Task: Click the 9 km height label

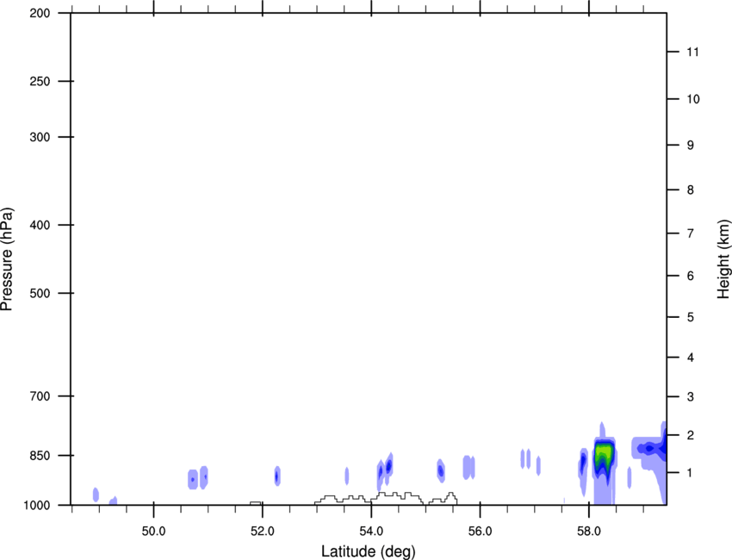Action: pyautogui.click(x=691, y=146)
